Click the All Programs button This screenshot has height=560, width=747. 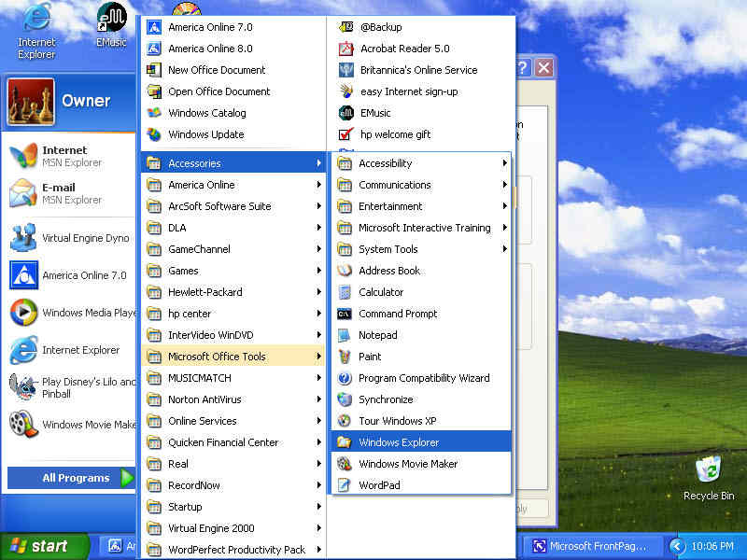click(72, 478)
